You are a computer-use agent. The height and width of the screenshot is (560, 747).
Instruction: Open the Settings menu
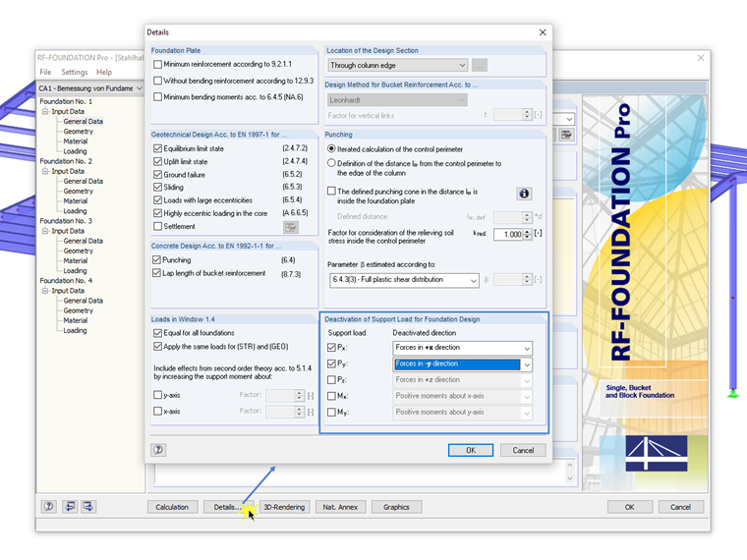(75, 72)
